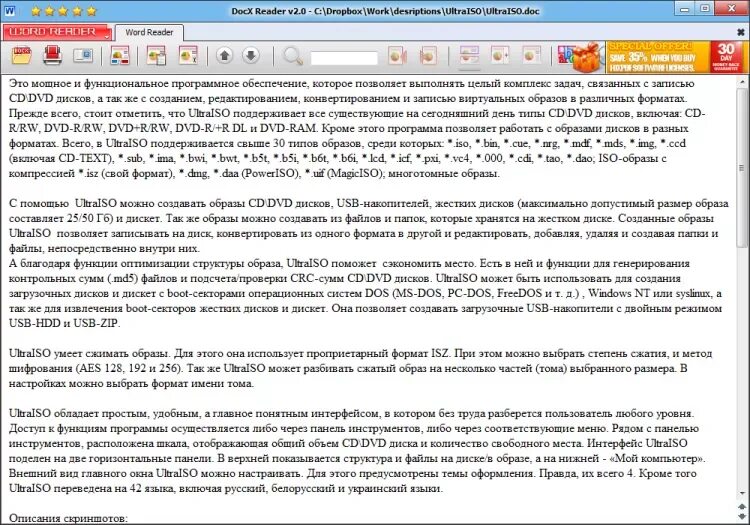
Task: Click the find previous icon right of search box
Action: (397, 56)
